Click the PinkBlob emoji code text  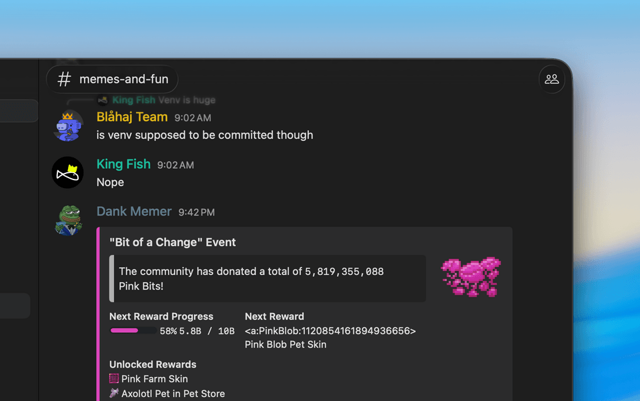(x=330, y=331)
